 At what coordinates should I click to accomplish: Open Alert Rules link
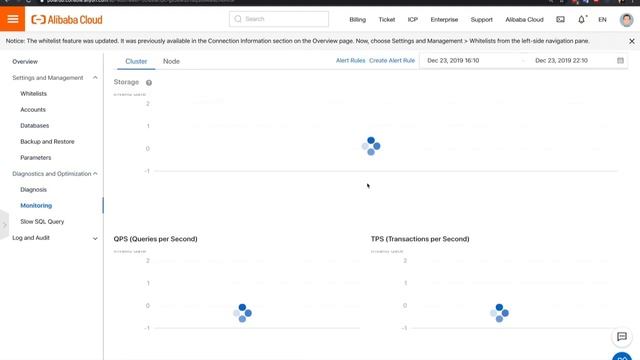tap(350, 60)
